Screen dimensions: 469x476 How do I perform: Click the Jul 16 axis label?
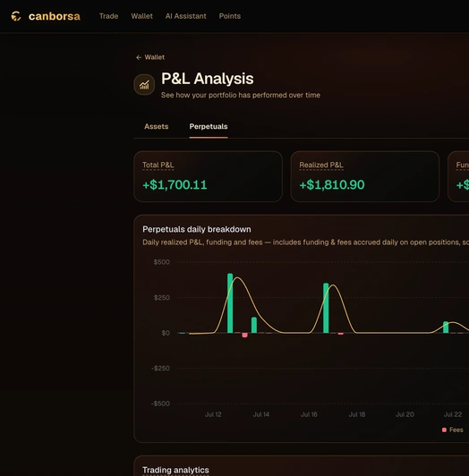coord(309,414)
